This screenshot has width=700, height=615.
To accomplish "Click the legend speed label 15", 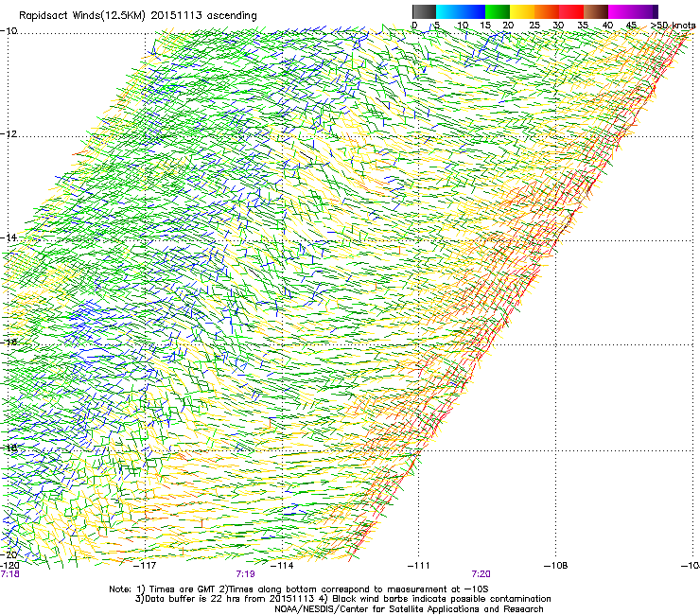I will pyautogui.click(x=485, y=25).
